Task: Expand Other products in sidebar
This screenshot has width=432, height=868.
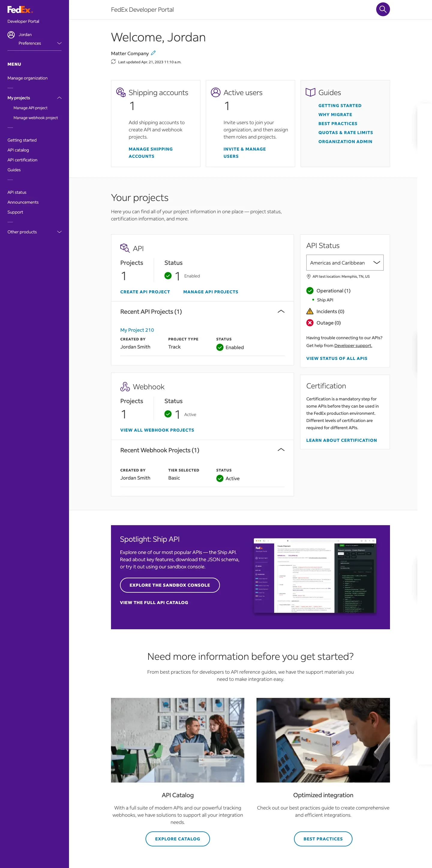Action: point(59,232)
